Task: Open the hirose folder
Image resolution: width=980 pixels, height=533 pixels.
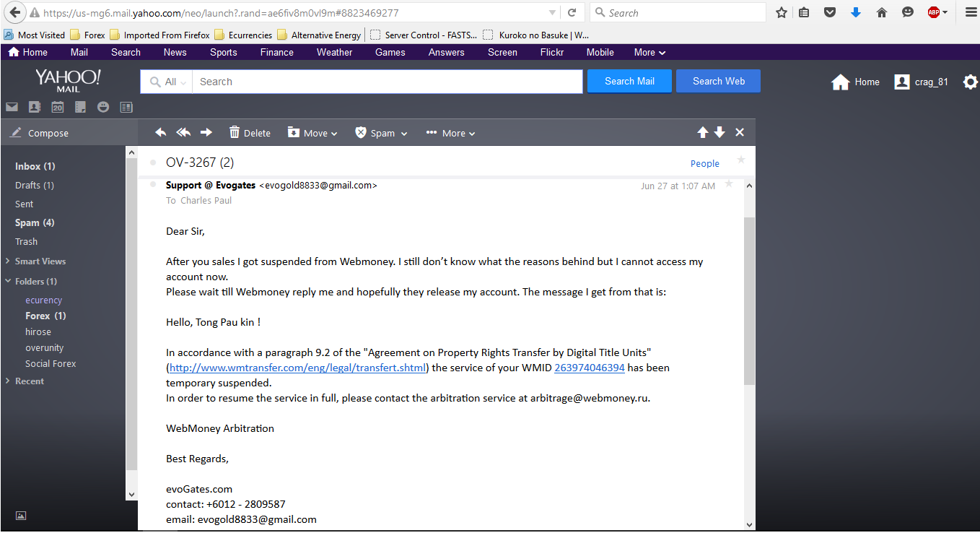Action: [38, 331]
